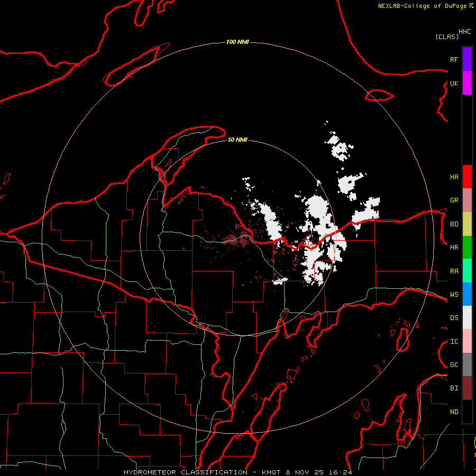
Task: Click the BI legend label
Action: coord(454,388)
